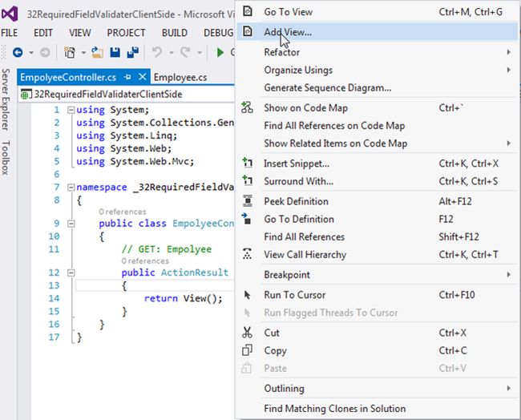Open the Server Explorer side panel
Screen dimensions: 521x420
(6, 99)
